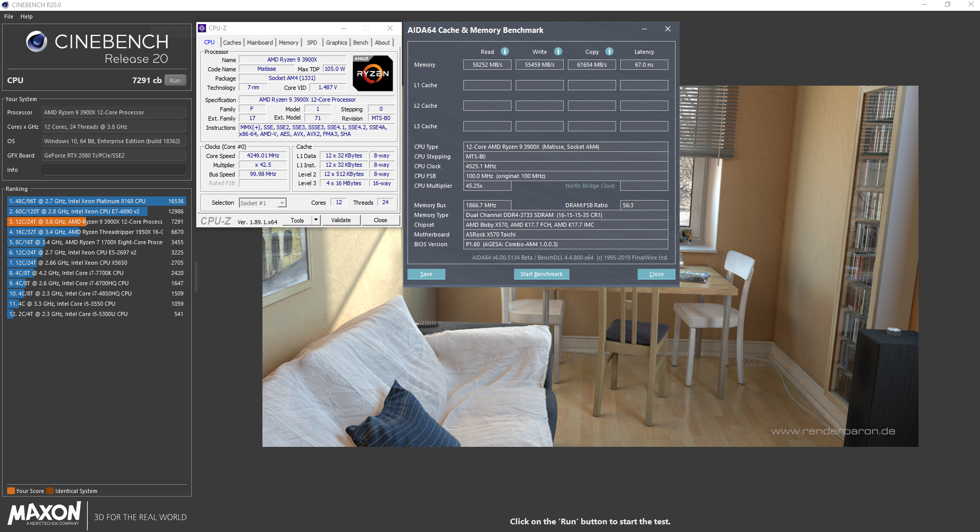Close AIDA64 window with the X button
The image size is (980, 532).
(667, 29)
